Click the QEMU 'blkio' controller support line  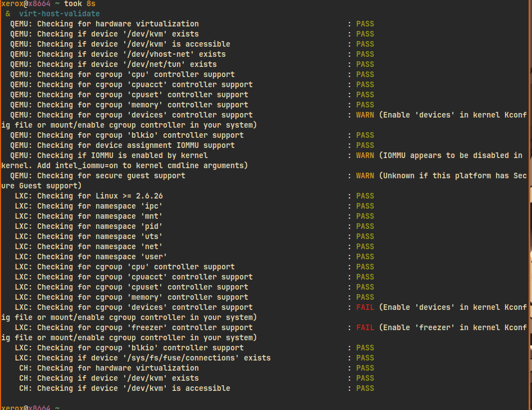pos(127,135)
